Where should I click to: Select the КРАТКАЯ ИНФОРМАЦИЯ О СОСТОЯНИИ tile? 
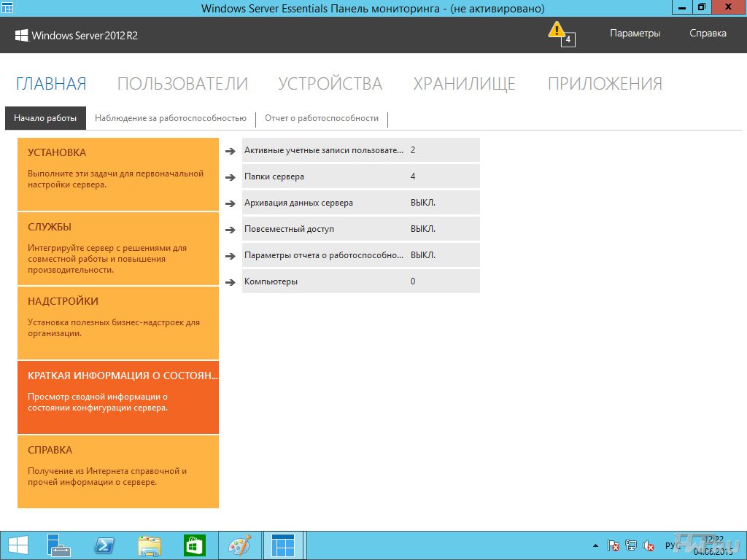click(x=118, y=397)
